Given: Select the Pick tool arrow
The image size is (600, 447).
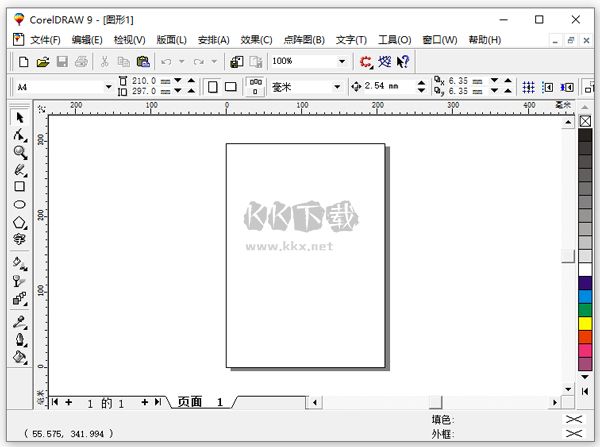Looking at the screenshot, I should pos(20,118).
